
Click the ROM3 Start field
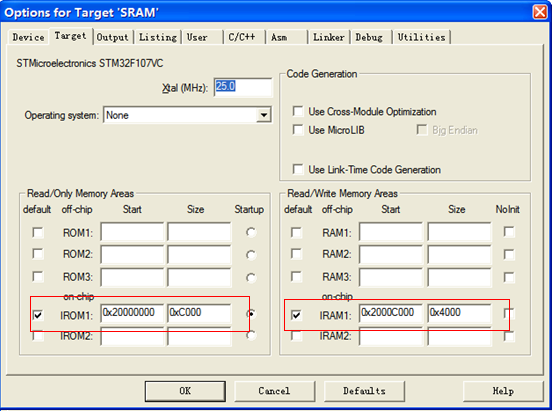tap(132, 277)
